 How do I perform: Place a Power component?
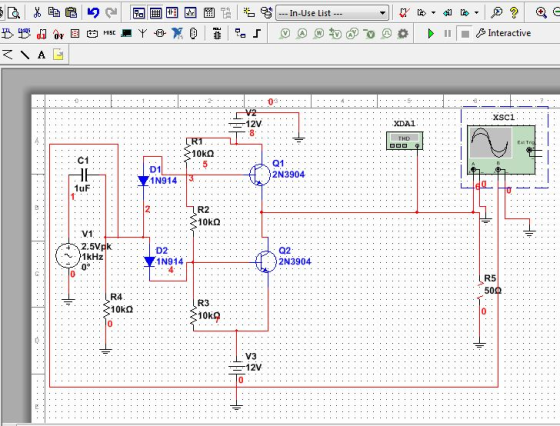pos(92,34)
